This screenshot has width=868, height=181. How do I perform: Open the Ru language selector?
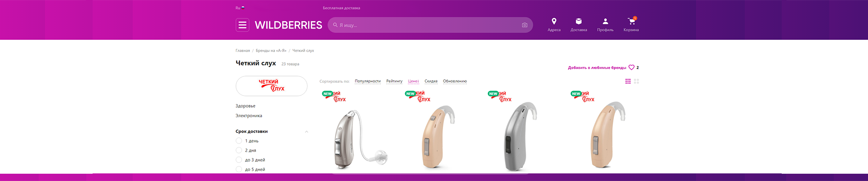pos(240,8)
